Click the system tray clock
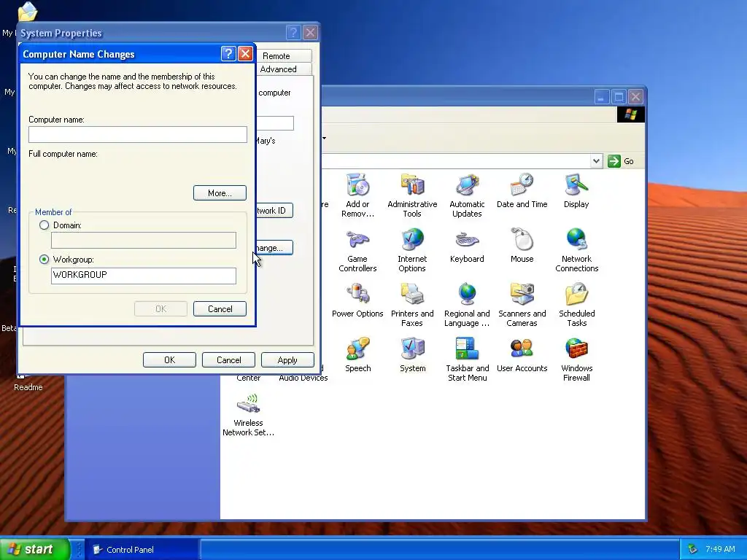 click(720, 549)
